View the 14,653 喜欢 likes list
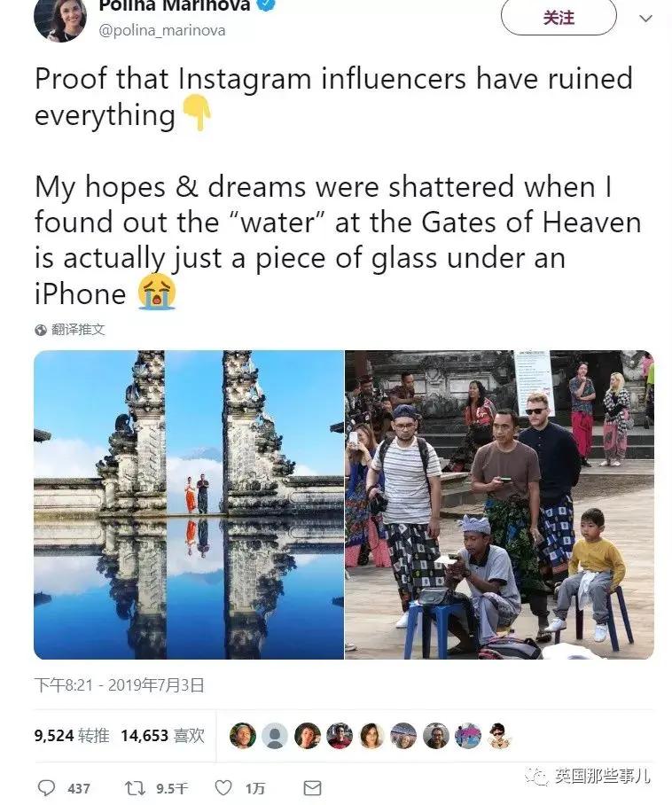 pyautogui.click(x=163, y=736)
